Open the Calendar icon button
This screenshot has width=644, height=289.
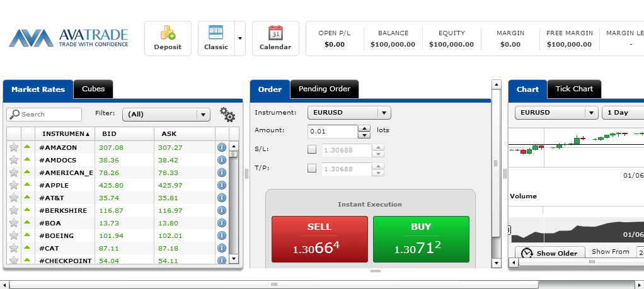click(275, 38)
